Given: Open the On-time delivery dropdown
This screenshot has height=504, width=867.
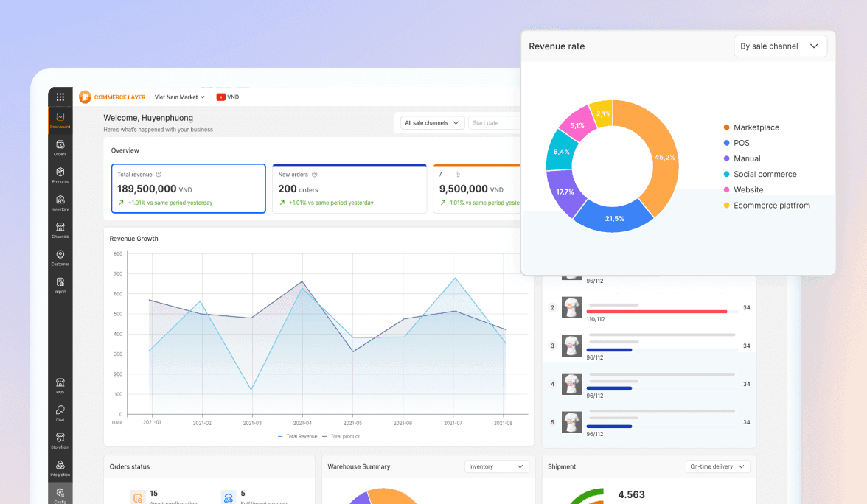Looking at the screenshot, I should pos(718,466).
